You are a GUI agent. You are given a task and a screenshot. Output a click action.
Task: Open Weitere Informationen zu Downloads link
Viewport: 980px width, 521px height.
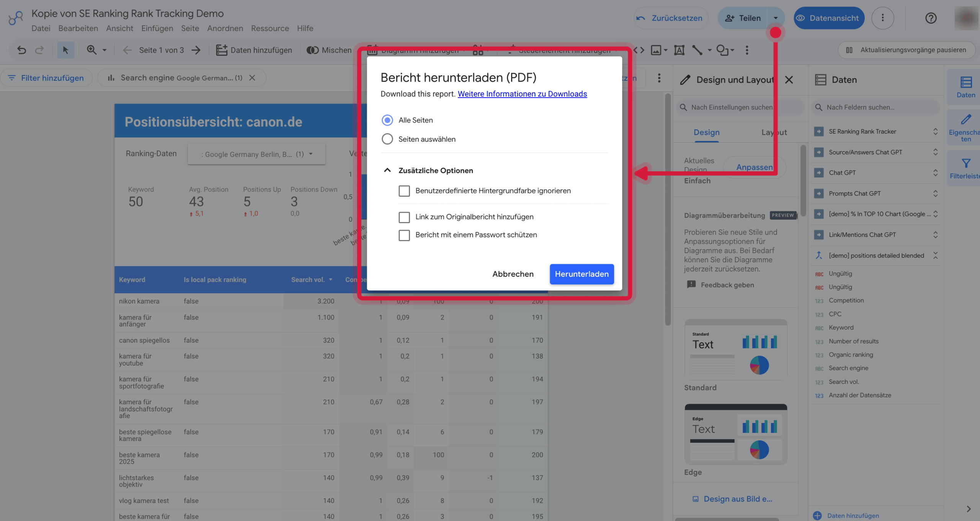tap(522, 94)
